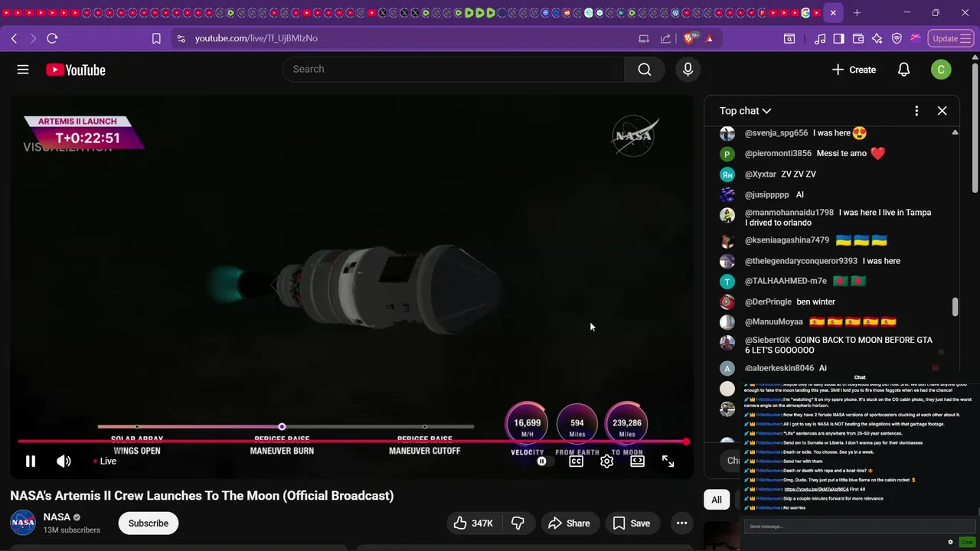Reload the current page
The height and width of the screenshot is (551, 980).
pos(52,38)
